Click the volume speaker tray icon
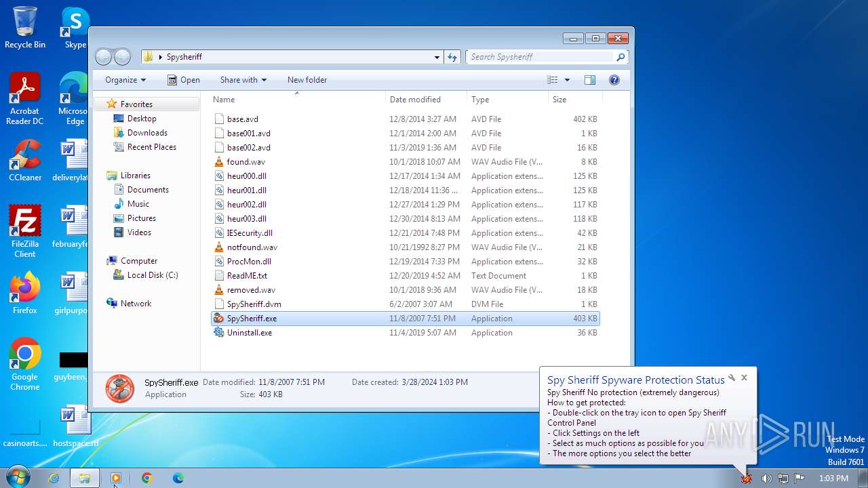Screen dimensions: 868x488 tap(766, 479)
